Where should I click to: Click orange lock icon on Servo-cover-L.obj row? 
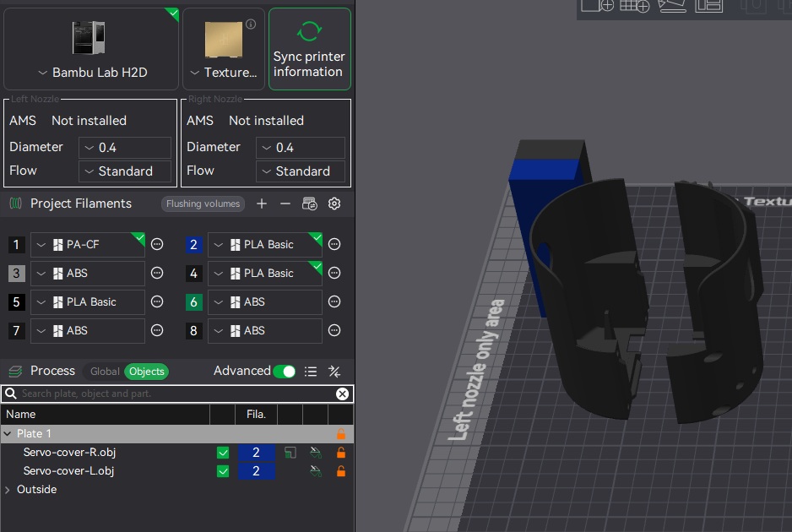(341, 471)
